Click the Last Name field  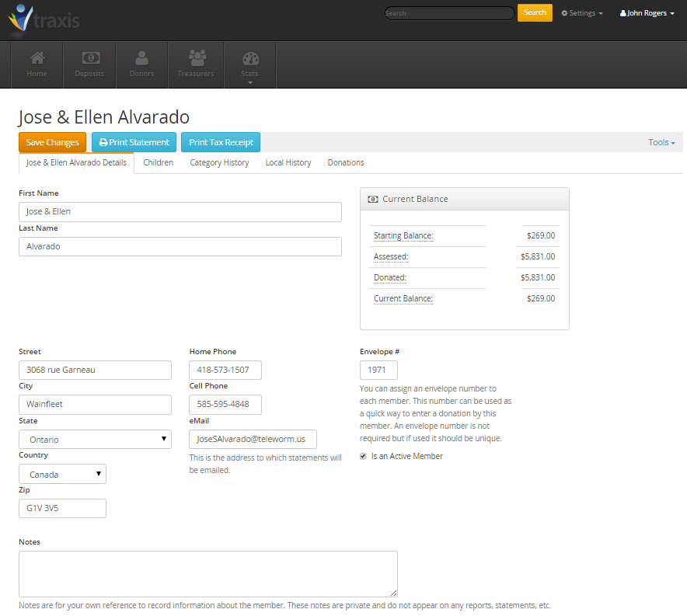[x=180, y=246]
